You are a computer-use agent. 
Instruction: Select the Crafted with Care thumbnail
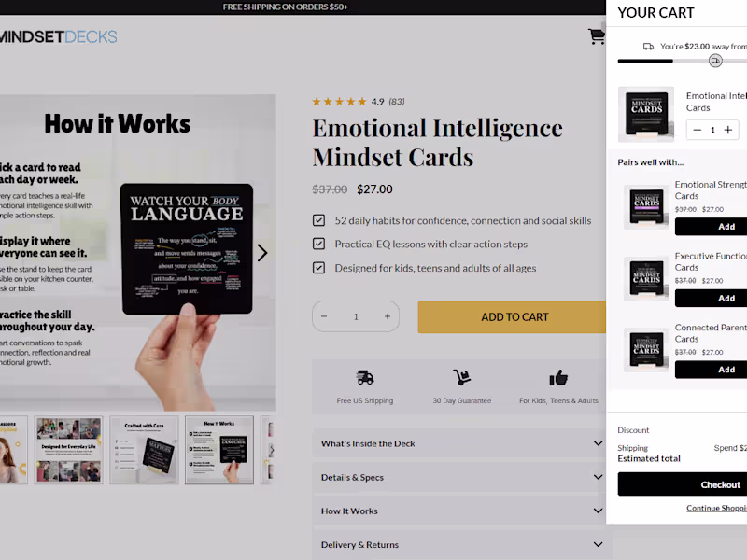pos(145,450)
